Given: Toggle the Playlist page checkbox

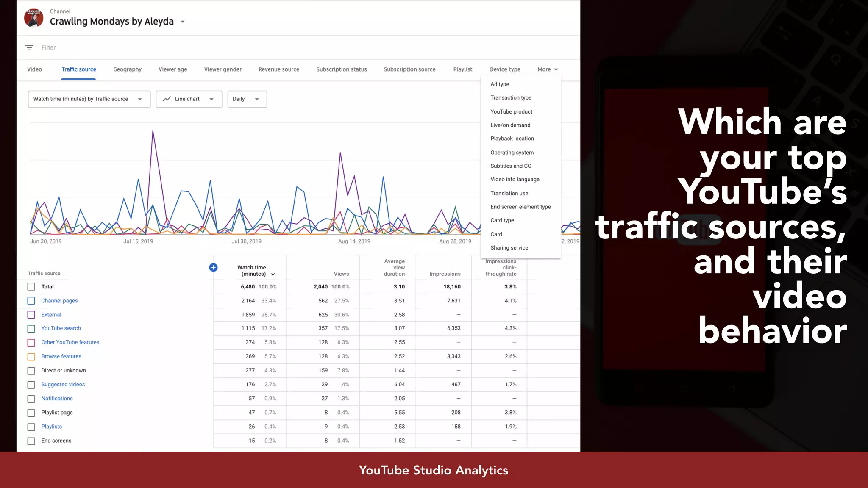Looking at the screenshot, I should click(x=31, y=413).
